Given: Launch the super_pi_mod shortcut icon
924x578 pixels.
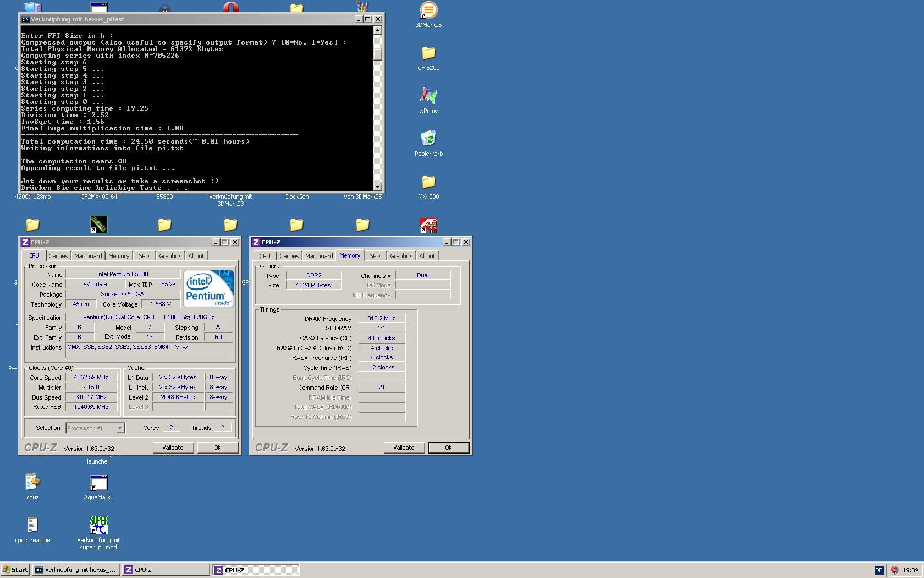Looking at the screenshot, I should pyautogui.click(x=98, y=525).
